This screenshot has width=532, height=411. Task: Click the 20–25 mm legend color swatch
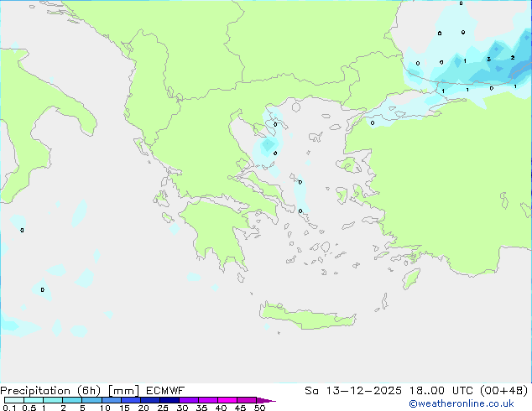coord(149,400)
